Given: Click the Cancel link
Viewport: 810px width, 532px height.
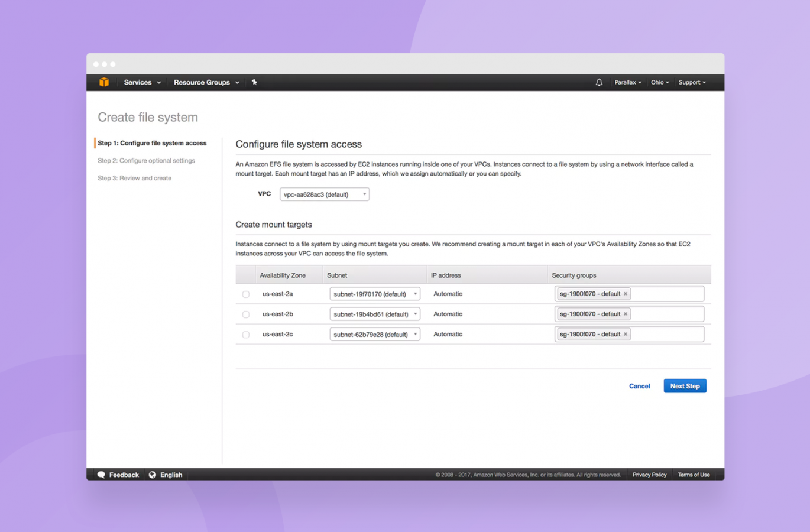Looking at the screenshot, I should click(x=639, y=386).
